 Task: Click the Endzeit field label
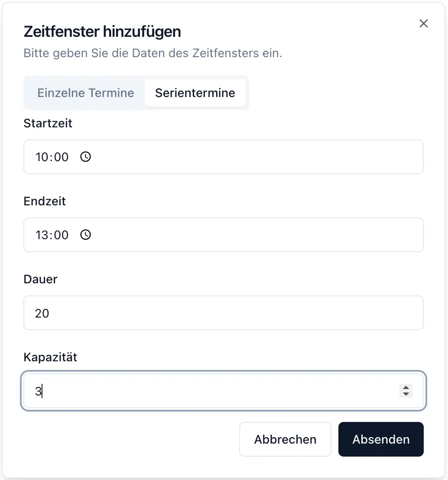click(45, 201)
